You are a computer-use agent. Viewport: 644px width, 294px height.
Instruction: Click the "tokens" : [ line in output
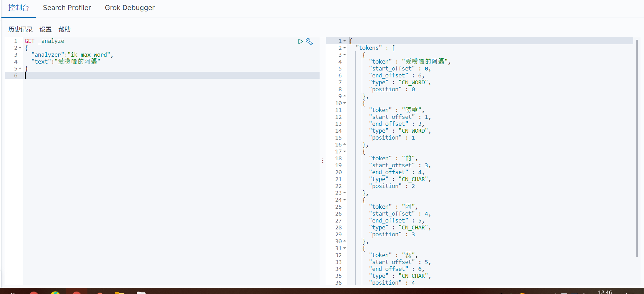click(x=375, y=48)
